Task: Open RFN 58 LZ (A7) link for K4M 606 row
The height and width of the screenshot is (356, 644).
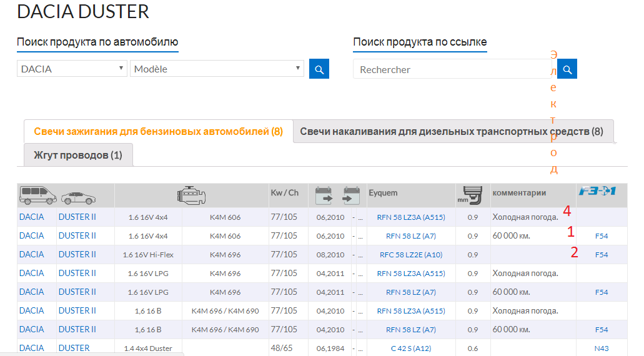Action: [x=411, y=236]
